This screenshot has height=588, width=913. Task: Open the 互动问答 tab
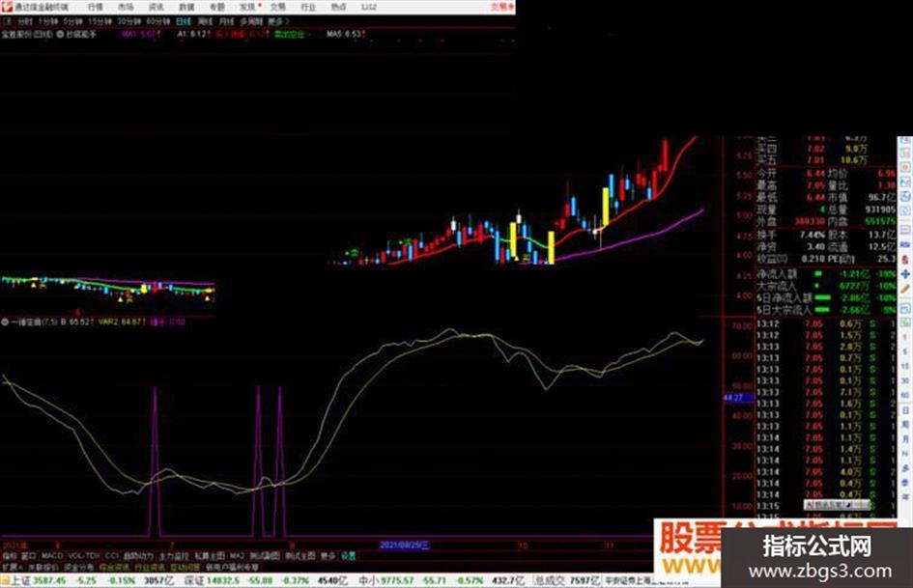(185, 567)
